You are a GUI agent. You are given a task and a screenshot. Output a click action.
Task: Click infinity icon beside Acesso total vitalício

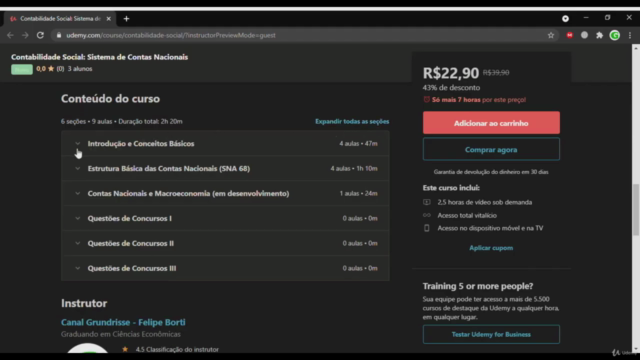point(427,215)
